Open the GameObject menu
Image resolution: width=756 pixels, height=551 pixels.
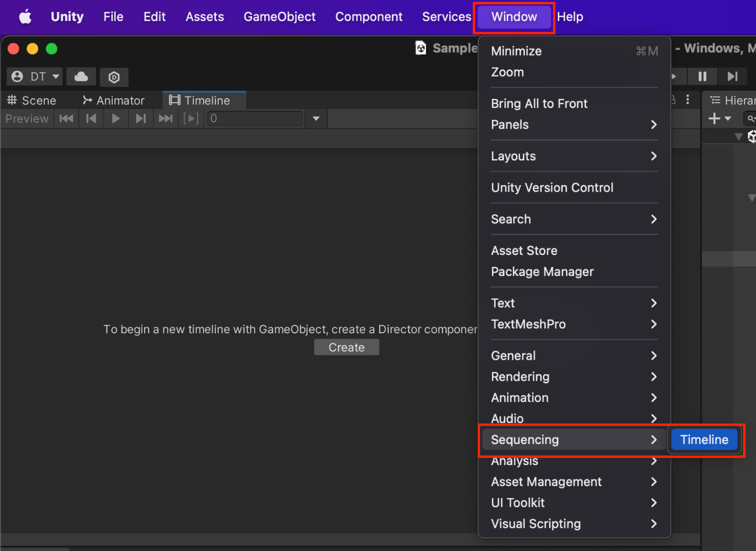coord(279,17)
